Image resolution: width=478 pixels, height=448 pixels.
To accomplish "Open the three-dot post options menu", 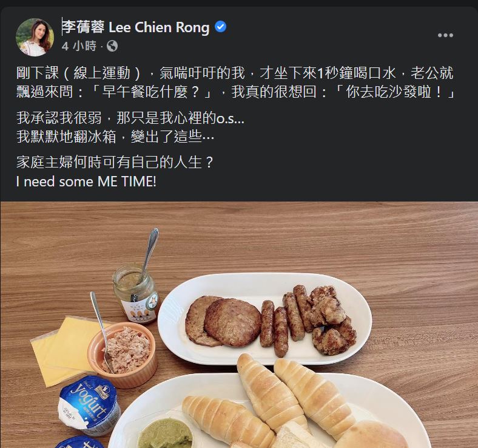I will click(445, 35).
